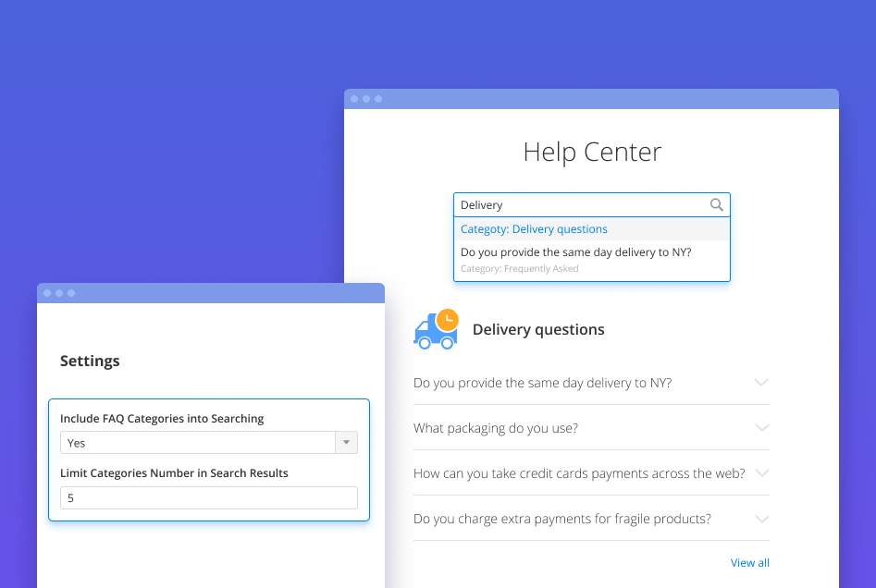Click the magnifier icon in the search box

tap(716, 205)
